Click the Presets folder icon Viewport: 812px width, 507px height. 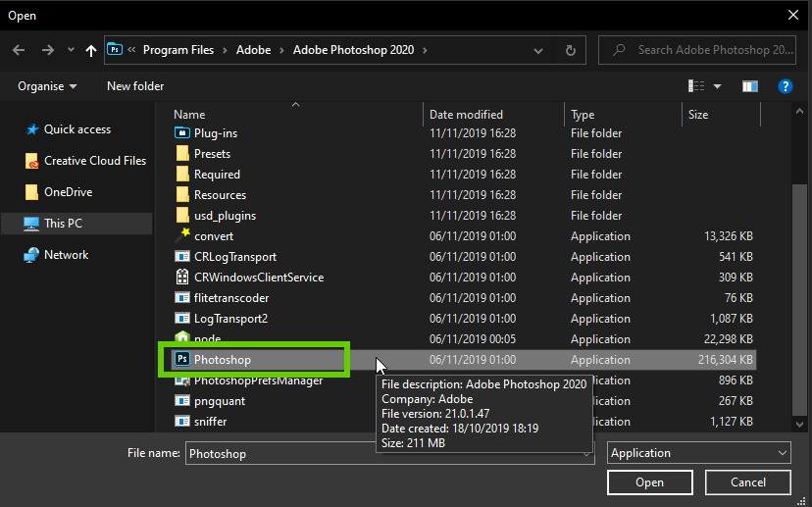(181, 153)
